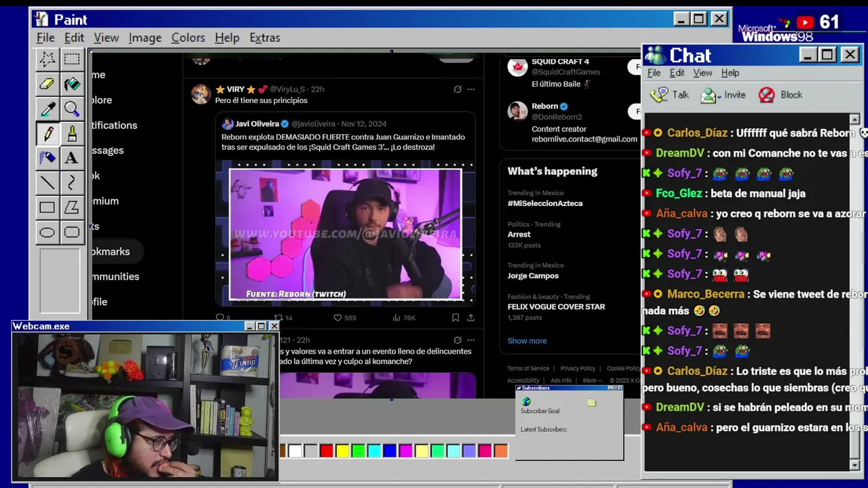
Task: Open the Terms of Service link
Action: tap(528, 369)
